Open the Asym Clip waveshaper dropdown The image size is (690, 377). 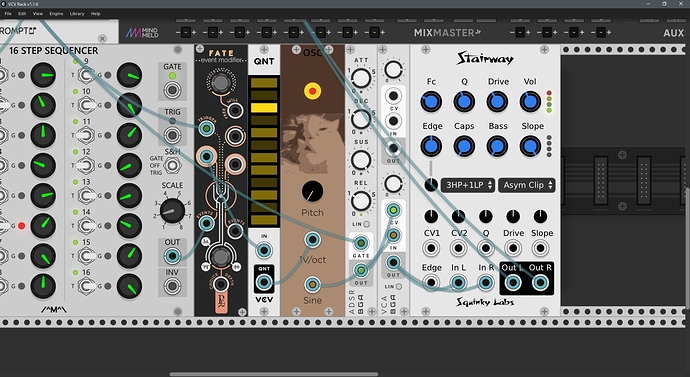coord(527,185)
